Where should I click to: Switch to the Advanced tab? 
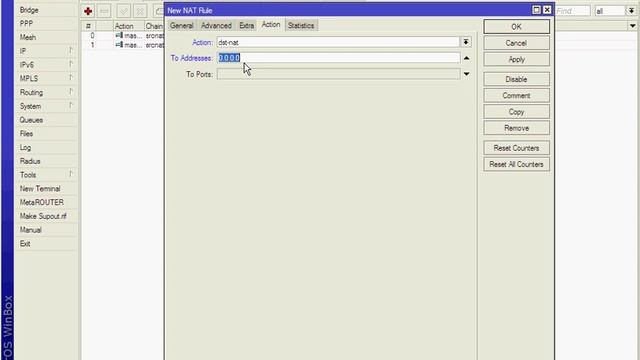[x=216, y=25]
